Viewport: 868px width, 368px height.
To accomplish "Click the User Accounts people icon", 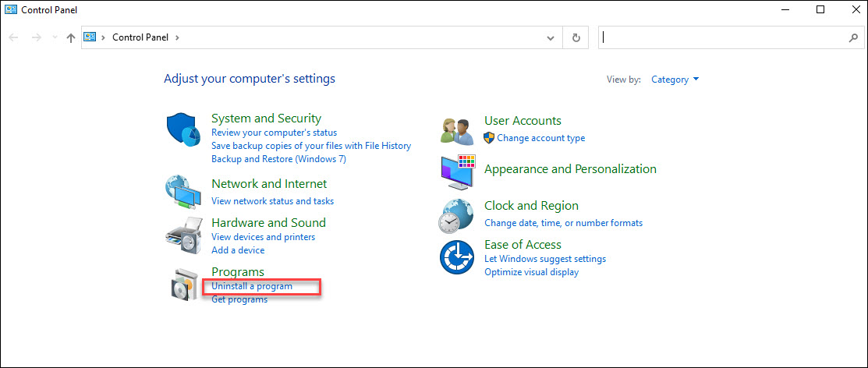I will click(x=458, y=130).
